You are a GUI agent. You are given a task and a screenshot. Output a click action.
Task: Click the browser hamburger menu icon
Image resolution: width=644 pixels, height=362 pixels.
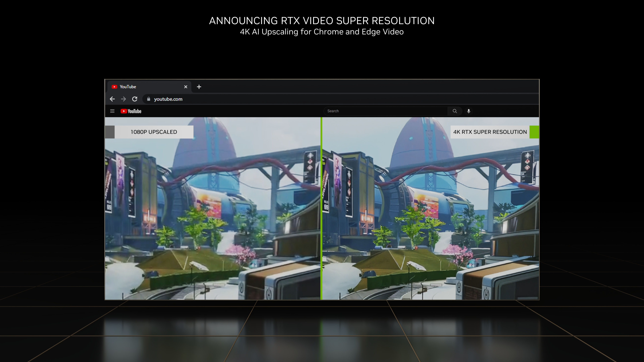(112, 111)
